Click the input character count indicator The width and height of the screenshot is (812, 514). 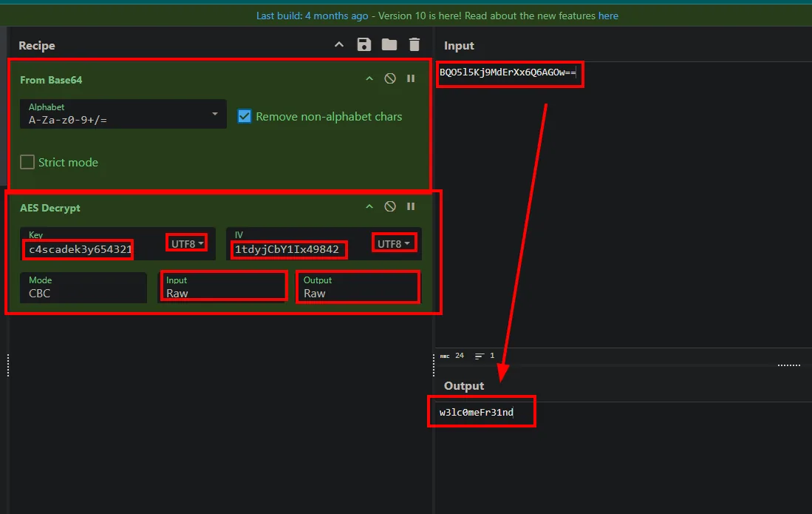(452, 356)
